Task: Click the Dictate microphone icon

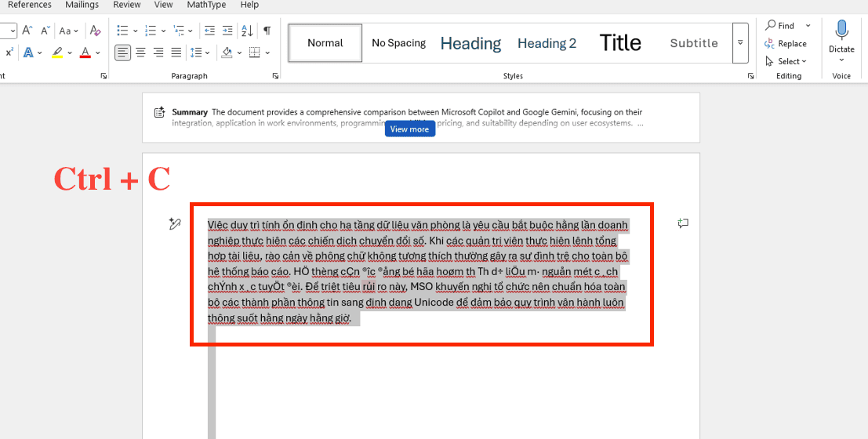Action: (x=841, y=31)
